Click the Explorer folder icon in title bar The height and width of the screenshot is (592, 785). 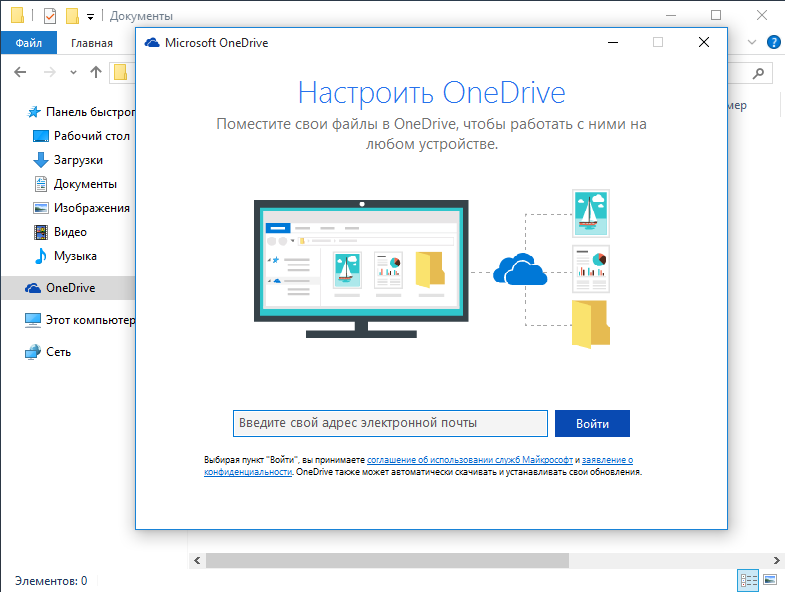pos(18,15)
